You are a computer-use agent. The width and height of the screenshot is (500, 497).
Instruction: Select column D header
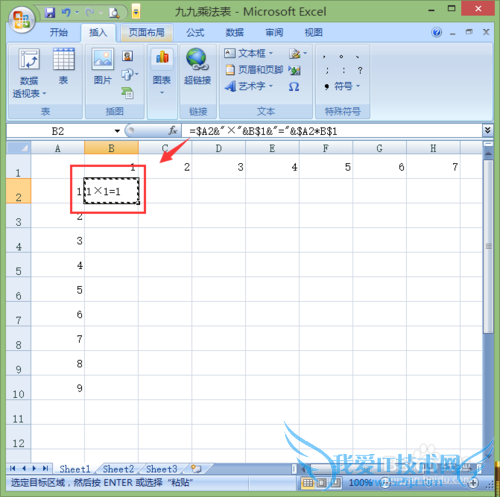[x=219, y=148]
